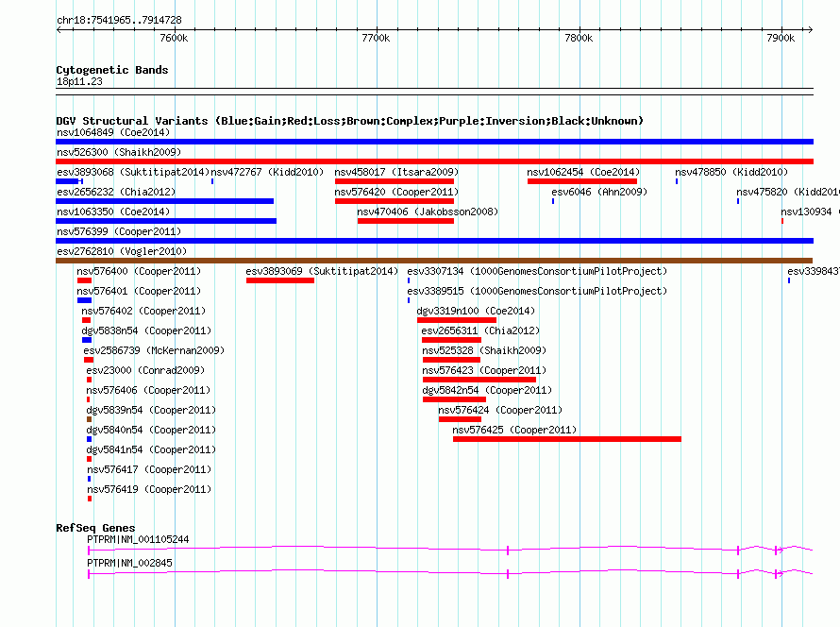This screenshot has height=627, width=840.
Task: Select the esv2762810 (Vogler2010) label
Action: (x=122, y=251)
